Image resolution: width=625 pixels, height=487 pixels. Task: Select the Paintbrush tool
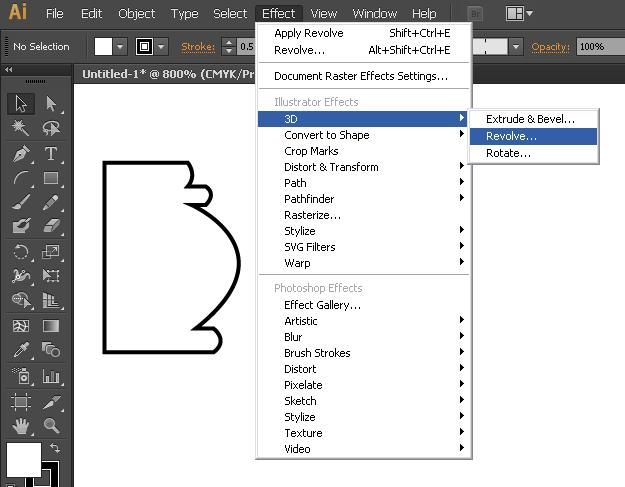21,202
